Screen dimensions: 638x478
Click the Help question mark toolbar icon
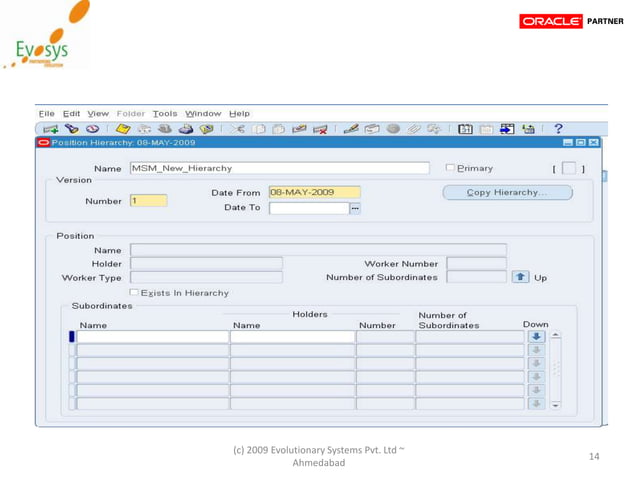tap(558, 128)
